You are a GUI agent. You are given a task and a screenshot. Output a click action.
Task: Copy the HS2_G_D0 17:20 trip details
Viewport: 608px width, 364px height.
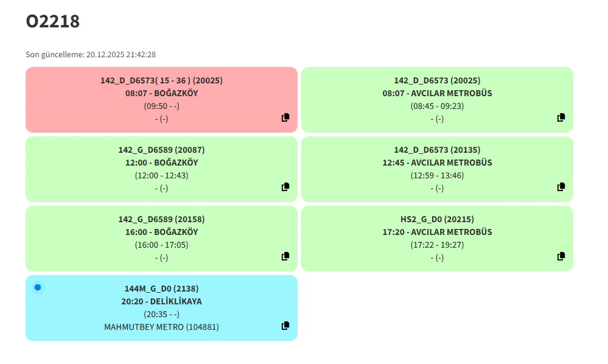click(561, 256)
